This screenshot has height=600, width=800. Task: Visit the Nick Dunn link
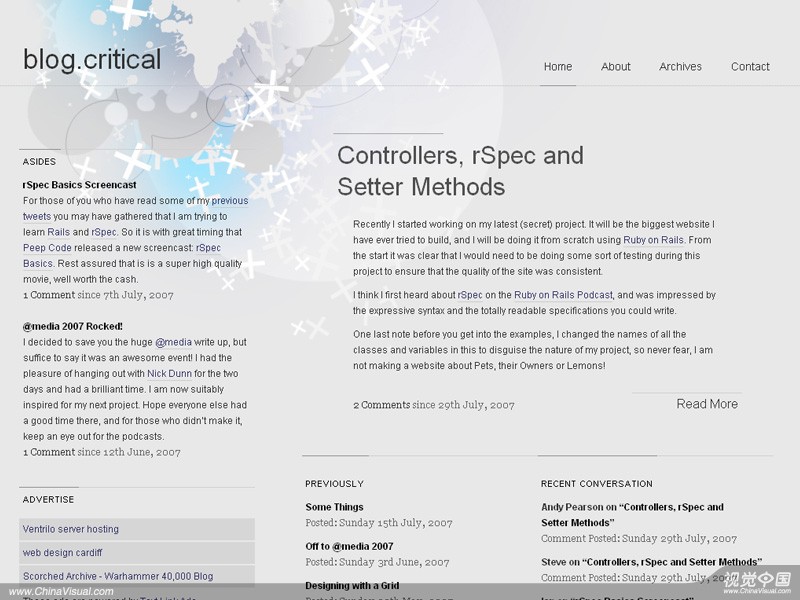(x=169, y=373)
